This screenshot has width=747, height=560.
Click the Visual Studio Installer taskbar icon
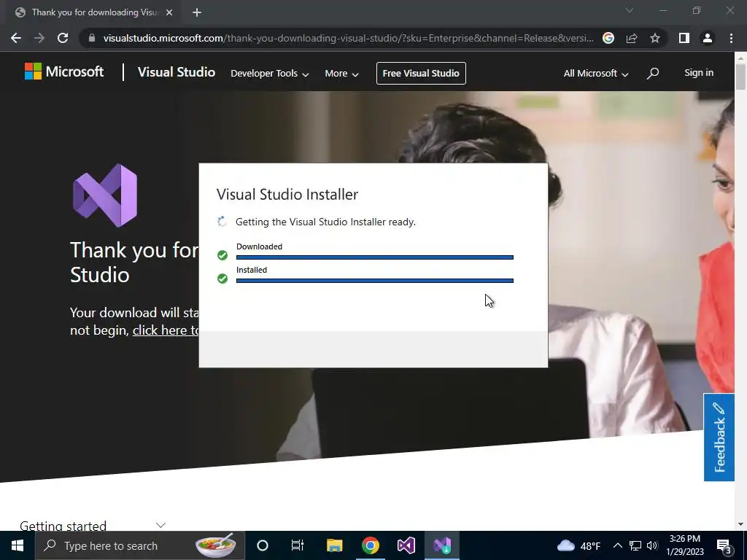point(442,545)
